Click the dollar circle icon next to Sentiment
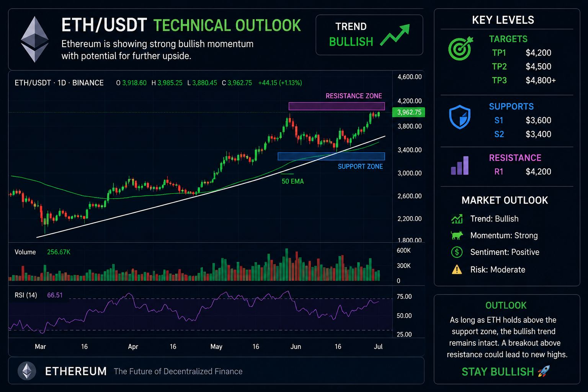 tap(457, 252)
